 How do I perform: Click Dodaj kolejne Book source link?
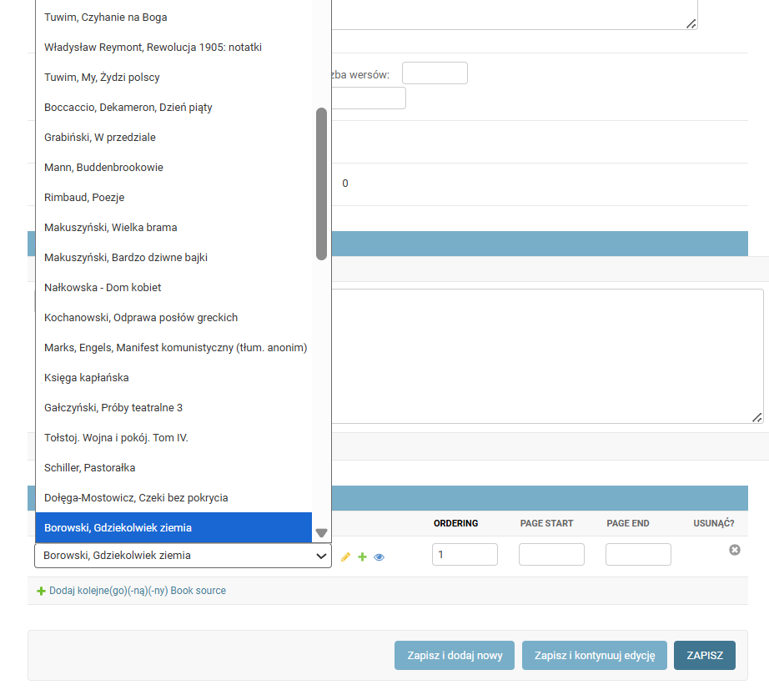[x=138, y=591]
